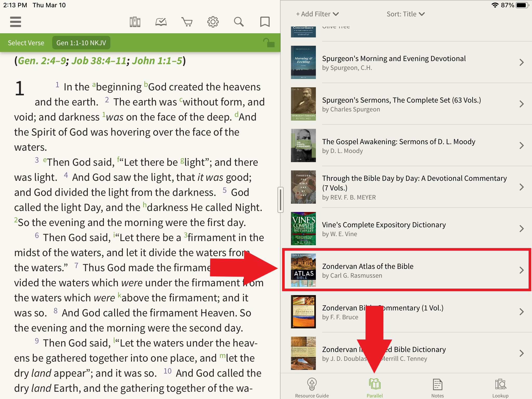Tap the Select Verse button
Image resolution: width=532 pixels, height=399 pixels.
pos(26,43)
